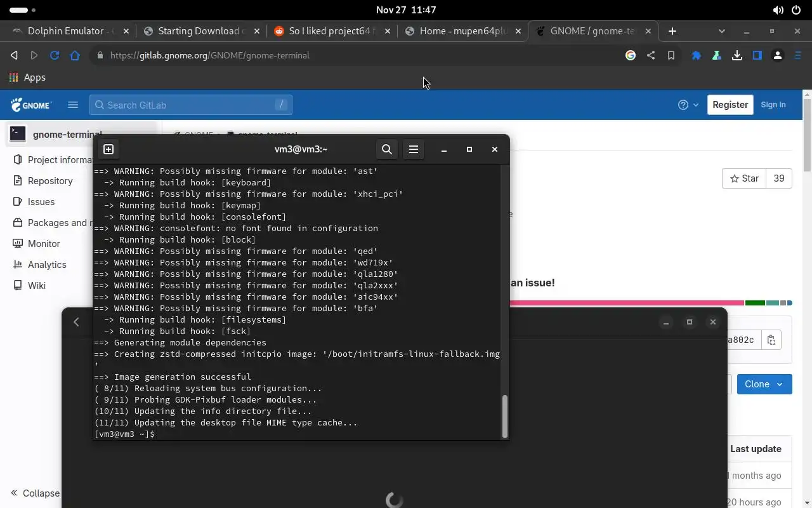Screen dimensions: 812x508
Task: Open a new browser tab
Action: click(x=672, y=30)
